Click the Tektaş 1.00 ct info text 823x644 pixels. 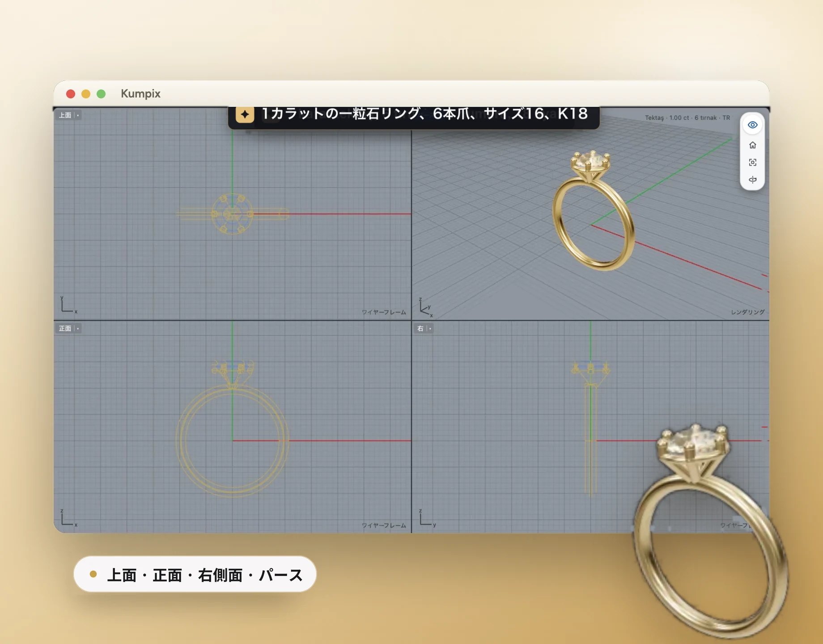687,118
